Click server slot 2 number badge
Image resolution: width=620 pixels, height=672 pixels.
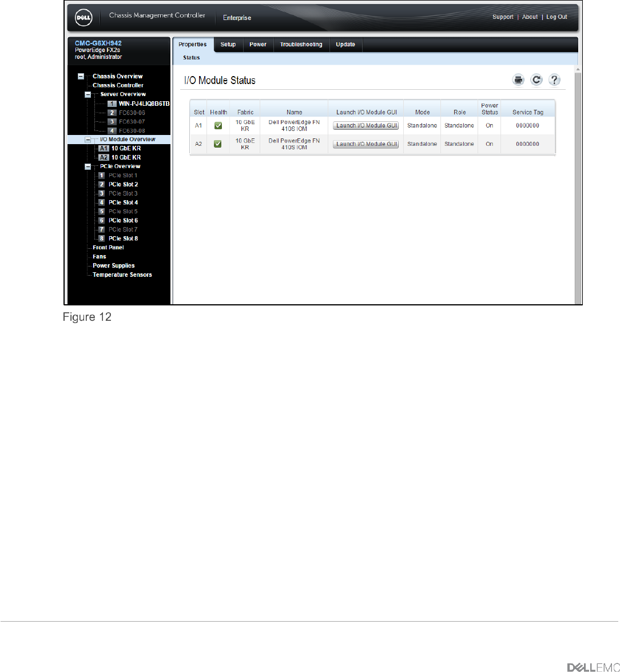112,113
